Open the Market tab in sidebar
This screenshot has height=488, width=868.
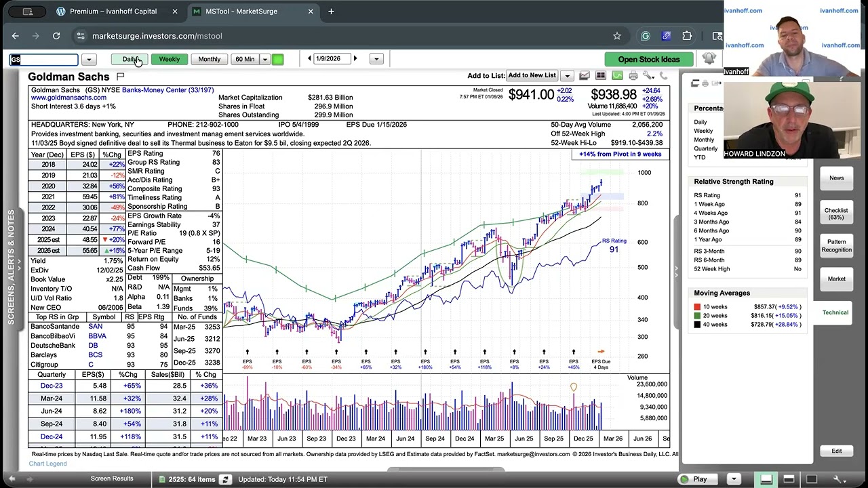click(836, 279)
